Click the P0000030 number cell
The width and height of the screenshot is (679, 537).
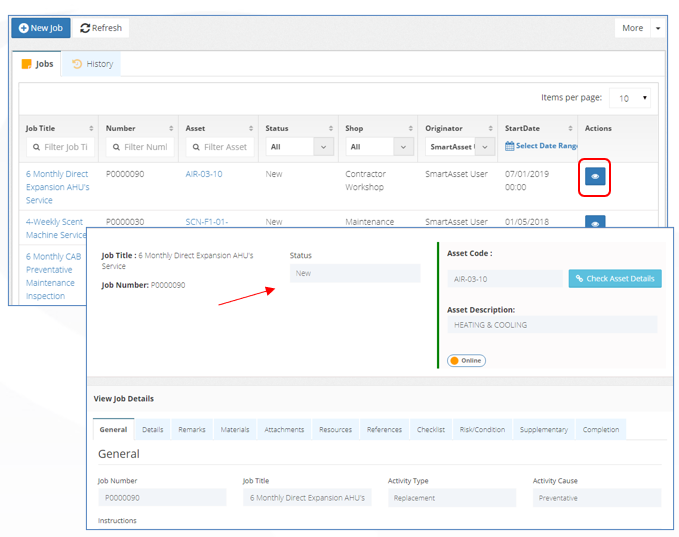pos(125,222)
